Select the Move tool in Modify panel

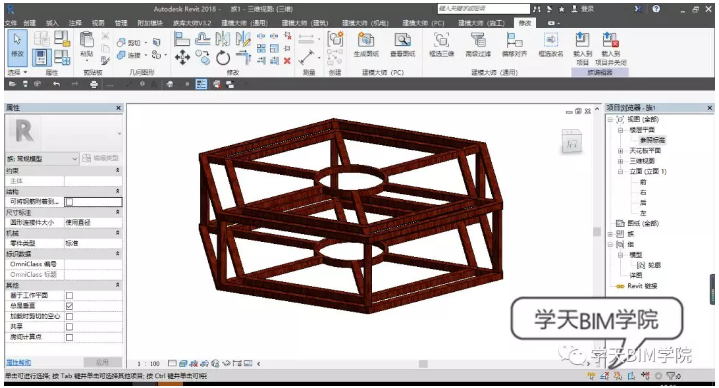click(x=182, y=58)
